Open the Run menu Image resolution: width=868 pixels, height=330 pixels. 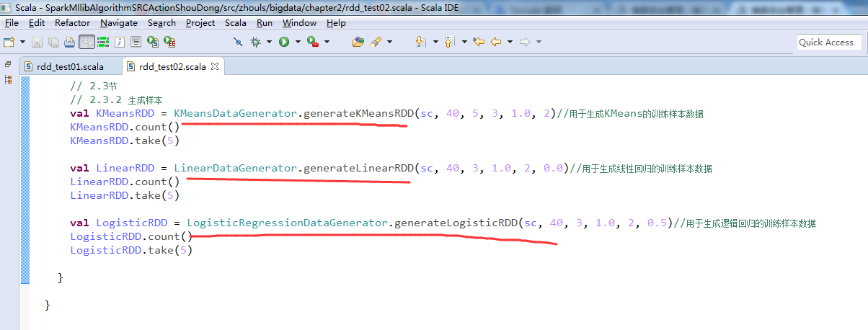tap(265, 23)
